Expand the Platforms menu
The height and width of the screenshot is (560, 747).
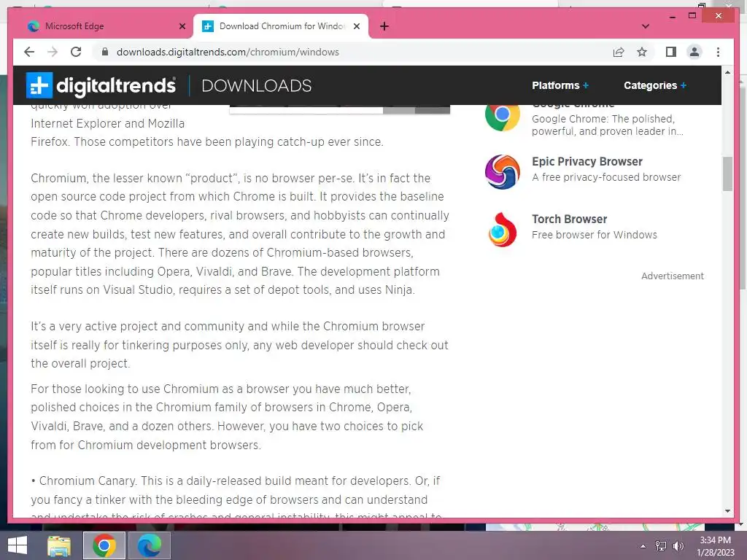click(x=560, y=85)
